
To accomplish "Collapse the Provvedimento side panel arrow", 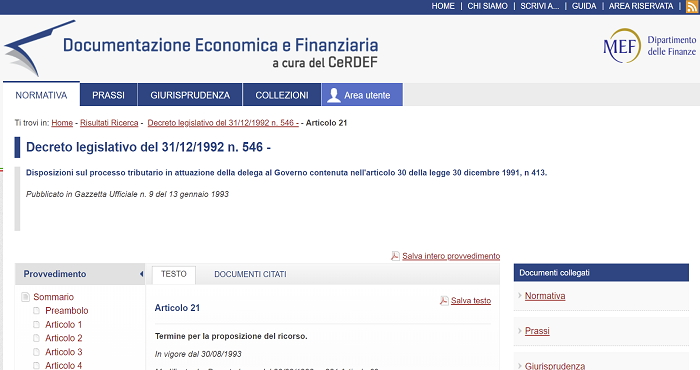I will (141, 274).
